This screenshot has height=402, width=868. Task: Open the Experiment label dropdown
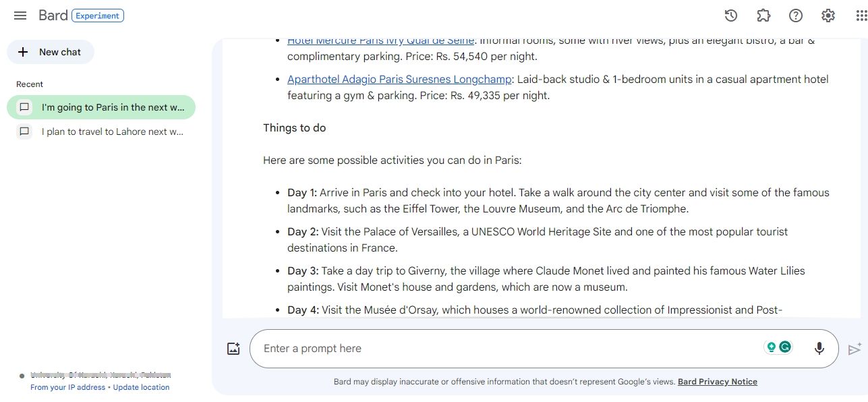(x=98, y=15)
